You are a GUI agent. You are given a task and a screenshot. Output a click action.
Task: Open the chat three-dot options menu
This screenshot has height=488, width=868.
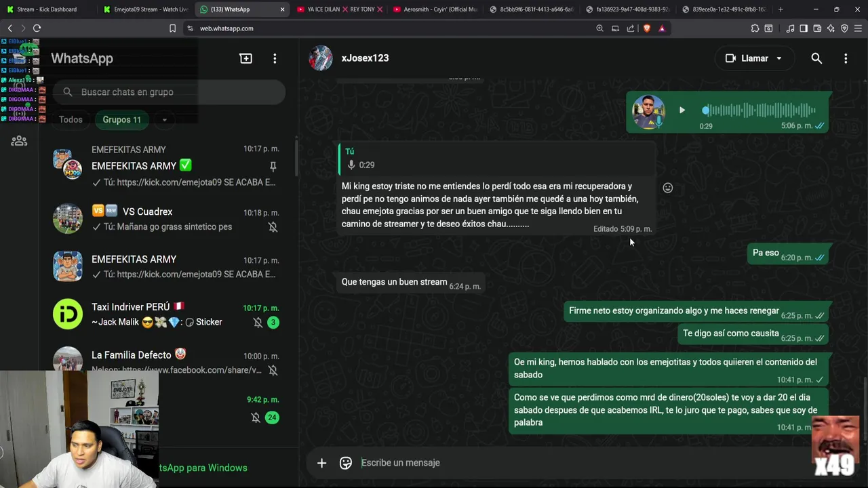pos(846,58)
